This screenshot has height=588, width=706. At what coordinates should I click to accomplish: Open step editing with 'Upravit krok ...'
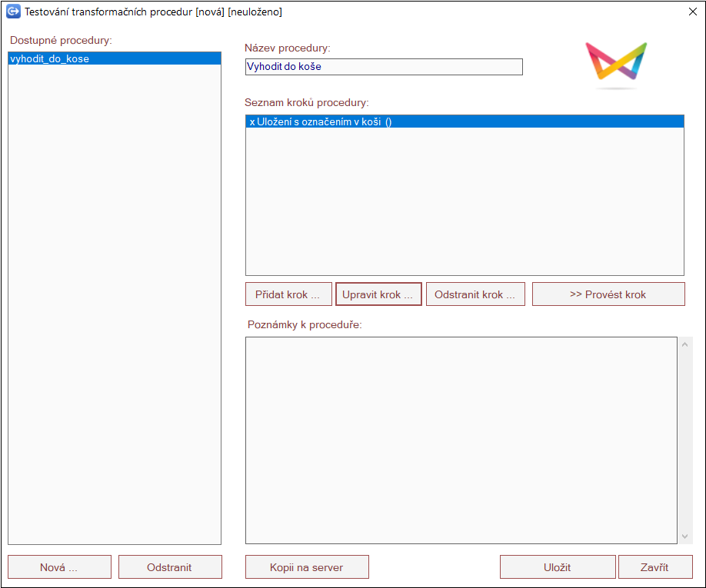[378, 294]
